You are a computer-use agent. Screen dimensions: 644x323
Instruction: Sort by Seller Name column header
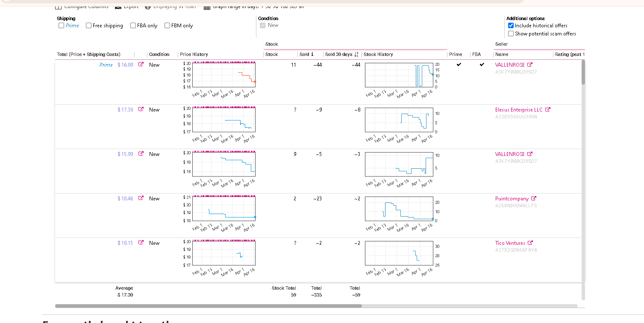[x=502, y=54]
